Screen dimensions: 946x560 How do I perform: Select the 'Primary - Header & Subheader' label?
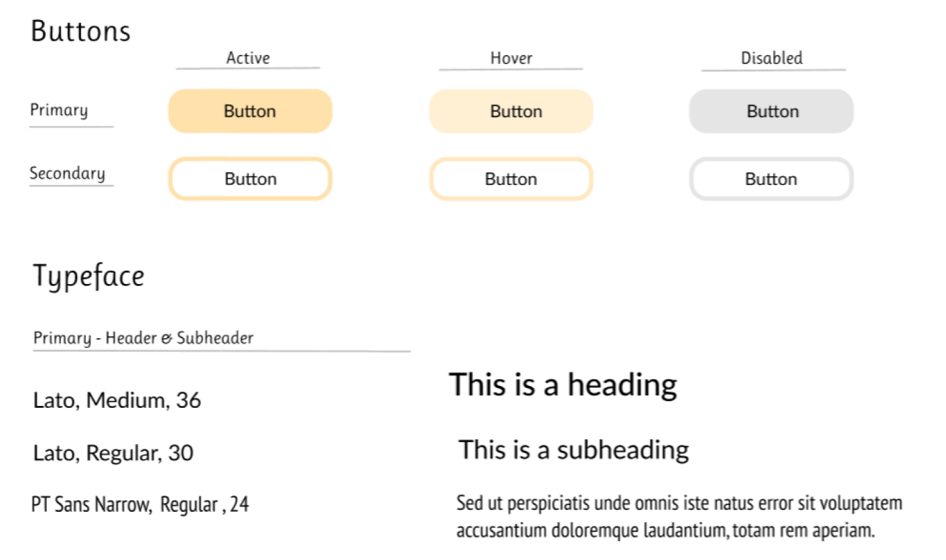tap(143, 338)
